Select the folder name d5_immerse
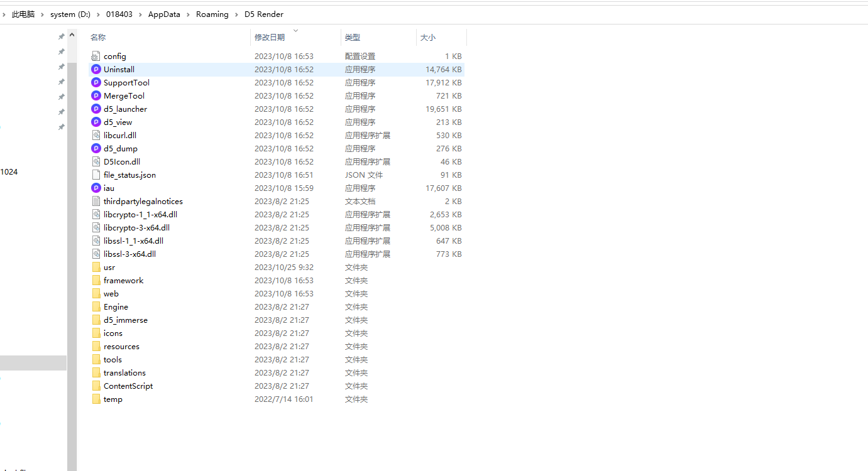The width and height of the screenshot is (868, 471). point(126,320)
